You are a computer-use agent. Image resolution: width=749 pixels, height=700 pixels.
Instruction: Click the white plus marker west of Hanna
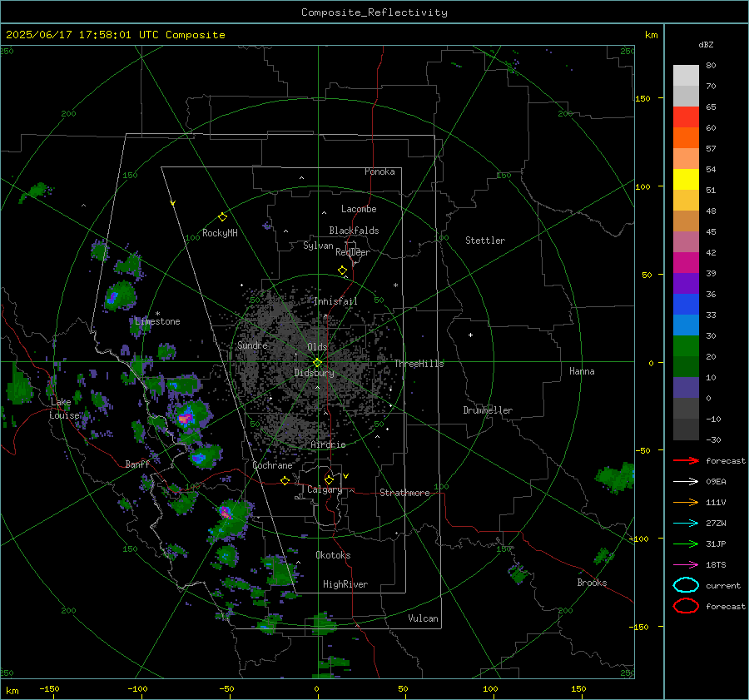[x=470, y=335]
